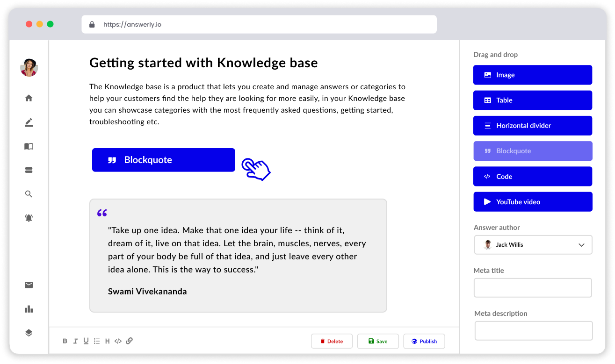Image resolution: width=615 pixels, height=364 pixels.
Task: Click the large Blockquote button in editor
Action: 163,160
